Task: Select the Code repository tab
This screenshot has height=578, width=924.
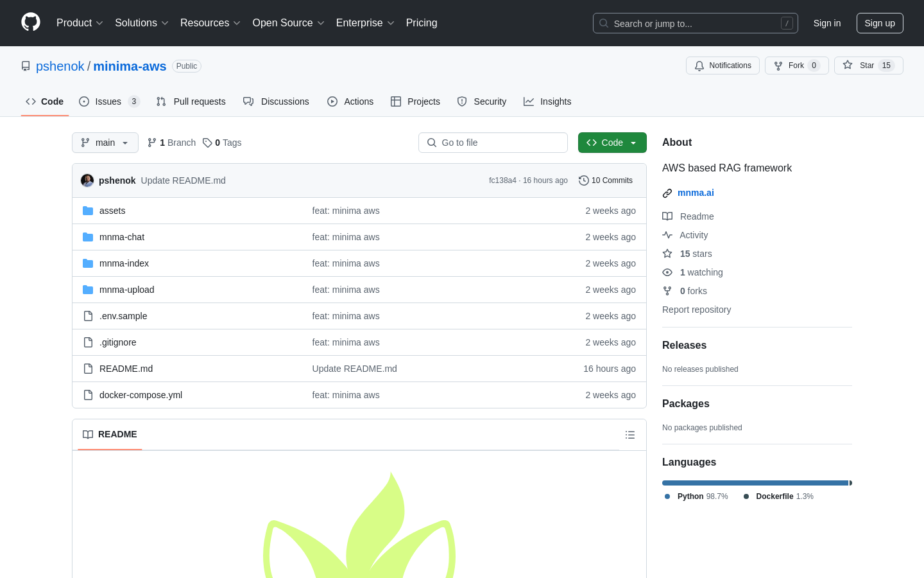Action: pos(45,101)
